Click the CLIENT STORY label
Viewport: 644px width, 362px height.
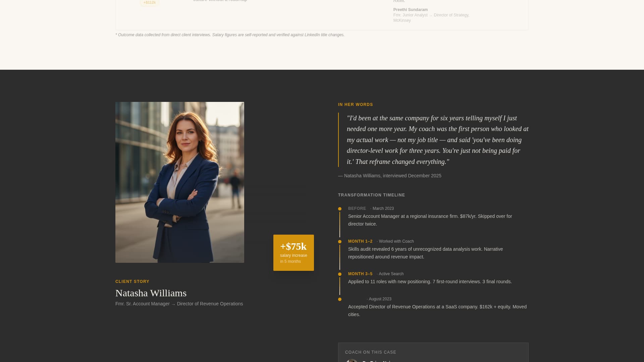(x=132, y=282)
